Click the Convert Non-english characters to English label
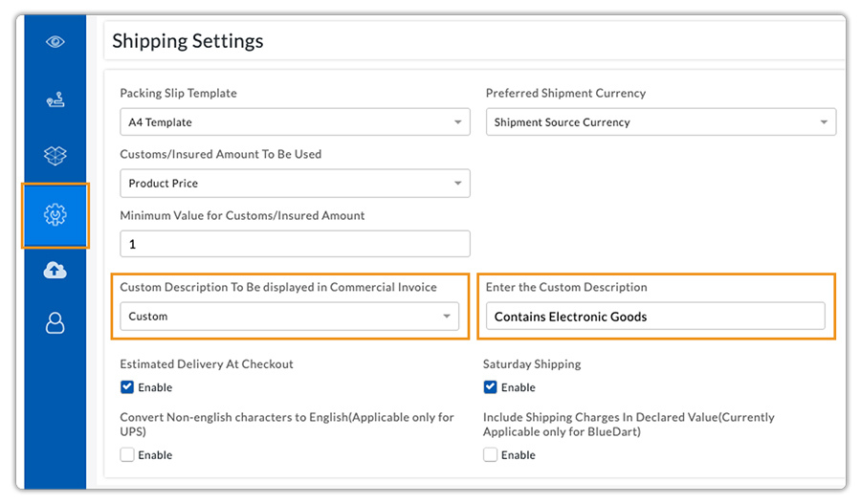The width and height of the screenshot is (861, 504). tap(287, 425)
